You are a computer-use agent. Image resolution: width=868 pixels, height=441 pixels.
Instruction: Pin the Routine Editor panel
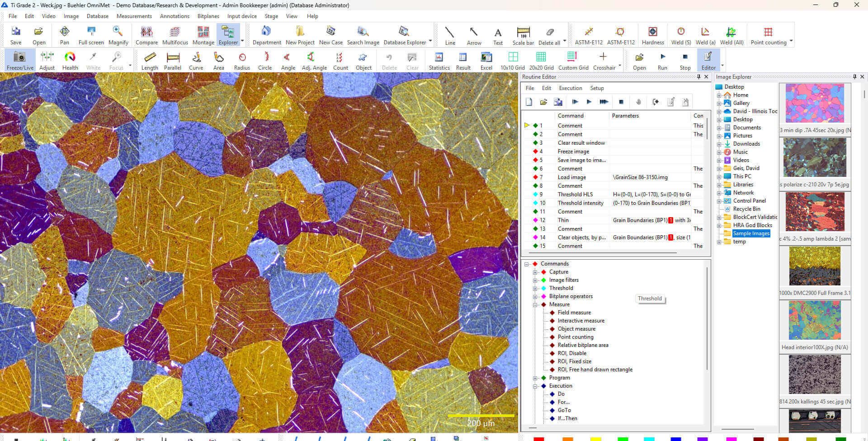click(x=698, y=77)
